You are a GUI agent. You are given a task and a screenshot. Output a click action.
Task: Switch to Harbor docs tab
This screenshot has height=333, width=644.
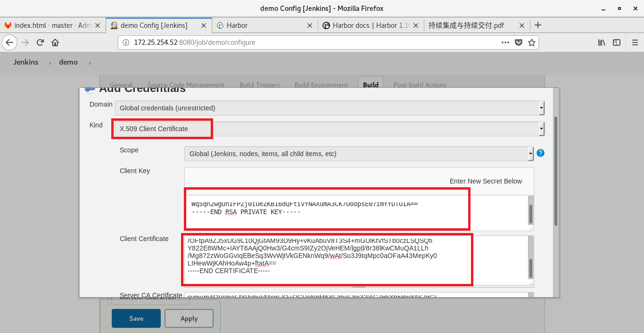[x=371, y=25]
